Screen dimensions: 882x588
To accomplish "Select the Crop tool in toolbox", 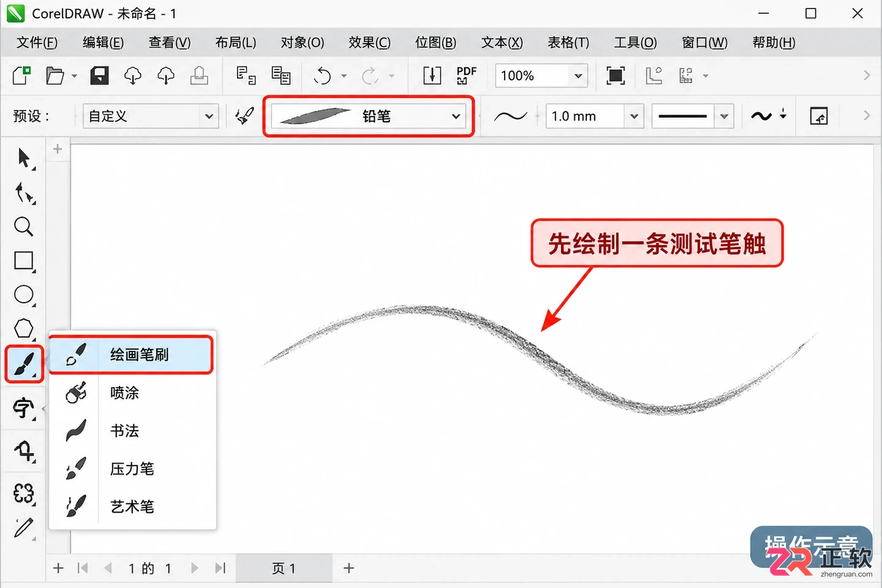I will tap(24, 451).
